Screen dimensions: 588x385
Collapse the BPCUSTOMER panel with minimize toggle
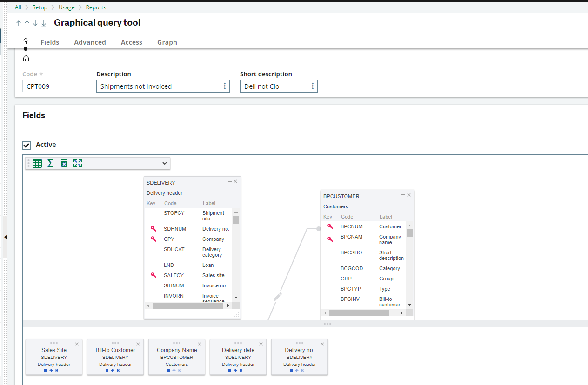(x=403, y=195)
